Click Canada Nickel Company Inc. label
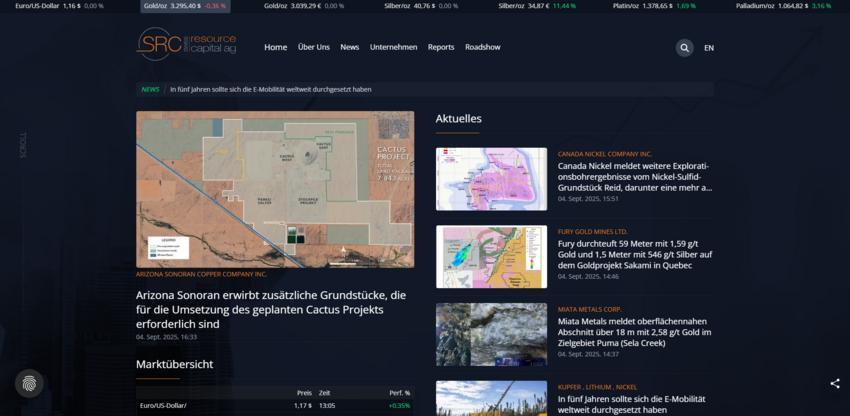 [x=604, y=154]
